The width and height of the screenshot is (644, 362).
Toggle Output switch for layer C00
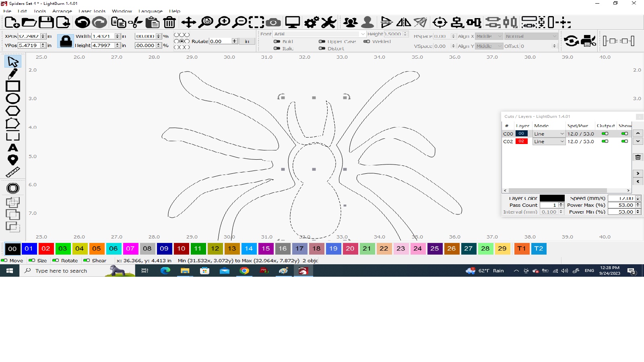(x=605, y=134)
